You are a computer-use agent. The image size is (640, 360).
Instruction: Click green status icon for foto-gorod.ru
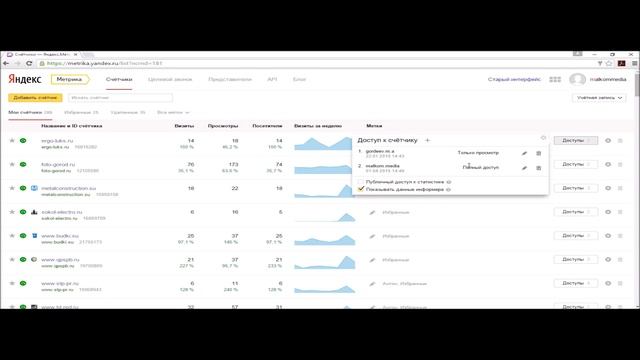coord(23,164)
